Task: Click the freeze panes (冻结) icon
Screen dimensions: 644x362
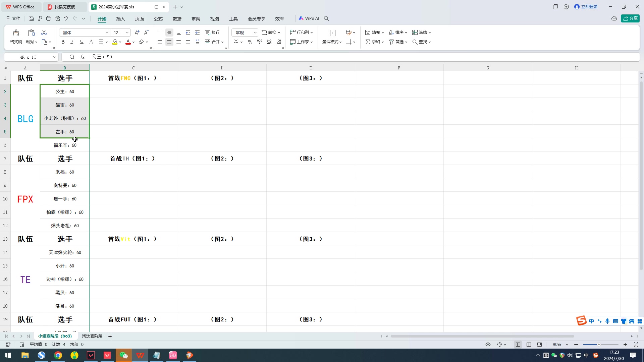Action: tap(415, 33)
